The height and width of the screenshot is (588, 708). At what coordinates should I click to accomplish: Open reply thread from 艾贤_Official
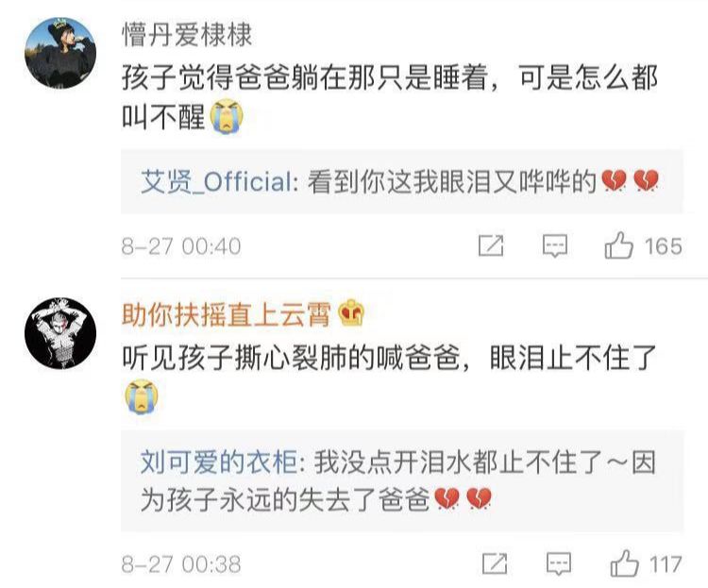(402, 181)
